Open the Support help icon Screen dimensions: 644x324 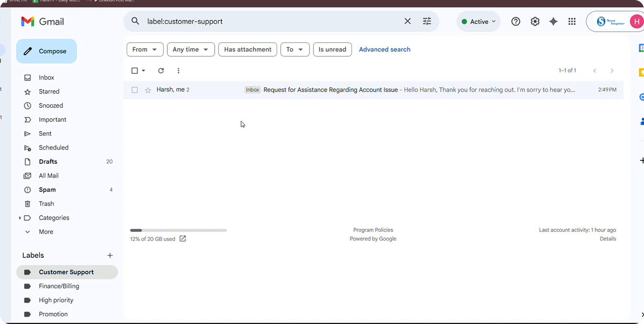coord(516,22)
